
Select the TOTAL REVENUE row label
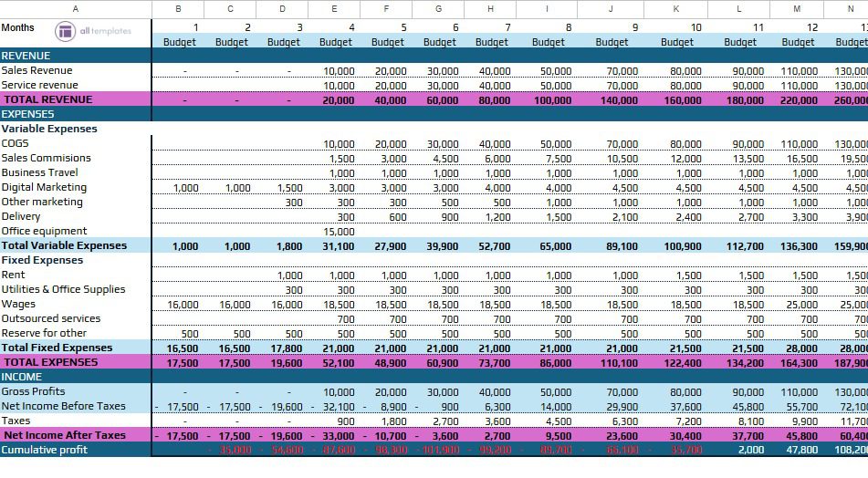pyautogui.click(x=47, y=99)
